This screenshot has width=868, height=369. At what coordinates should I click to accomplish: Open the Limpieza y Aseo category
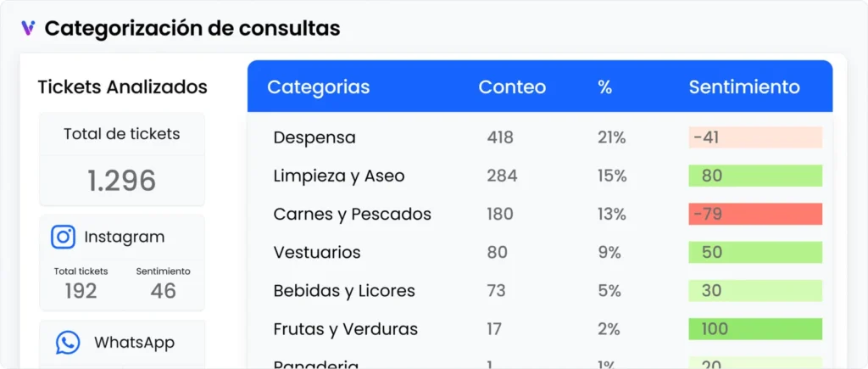pyautogui.click(x=339, y=176)
